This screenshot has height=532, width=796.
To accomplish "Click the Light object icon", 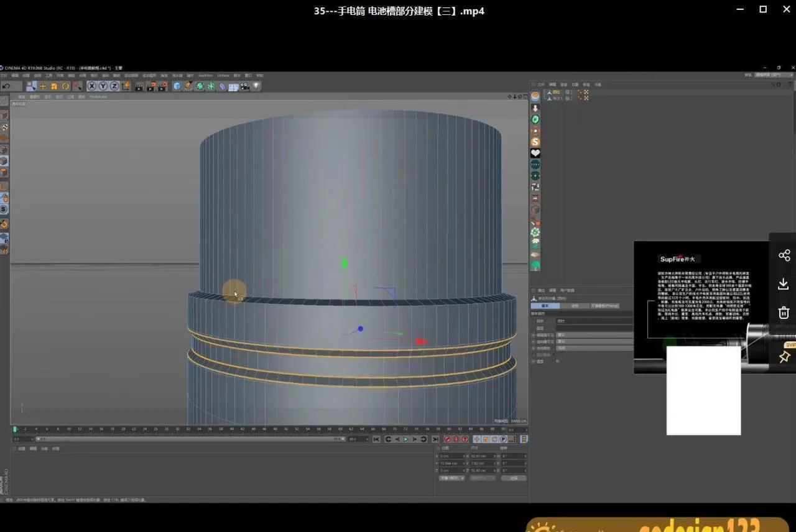I will [256, 86].
